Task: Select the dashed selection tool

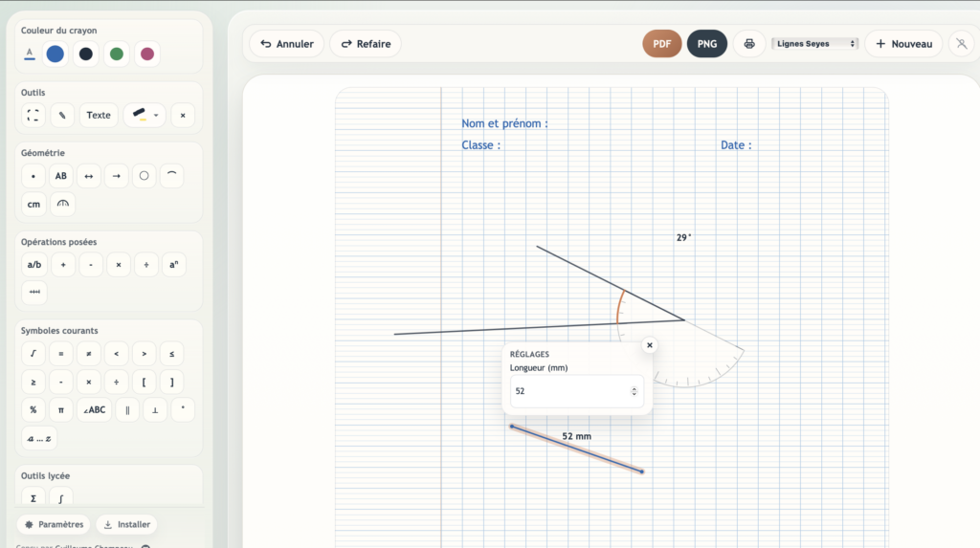Action: point(33,115)
